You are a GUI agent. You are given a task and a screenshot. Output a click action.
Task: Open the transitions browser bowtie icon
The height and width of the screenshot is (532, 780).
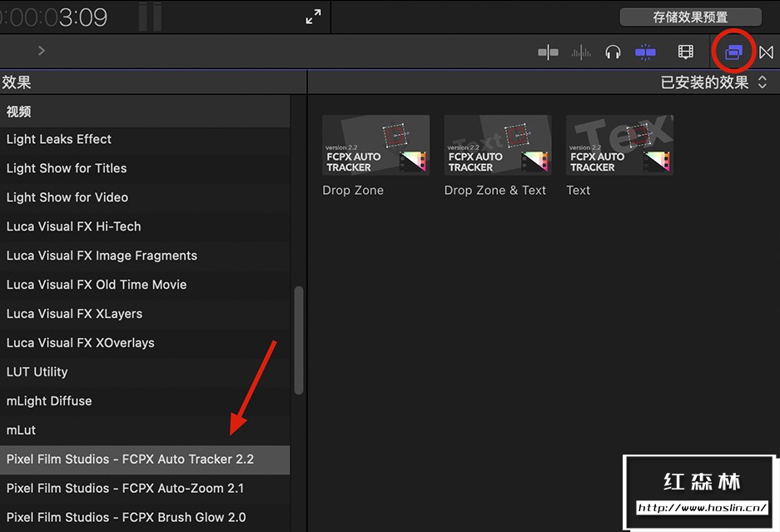pos(766,52)
